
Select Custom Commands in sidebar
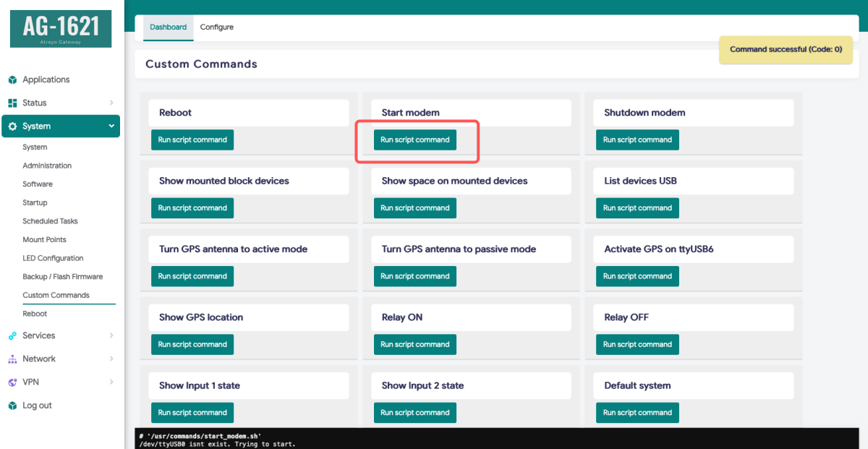tap(56, 295)
